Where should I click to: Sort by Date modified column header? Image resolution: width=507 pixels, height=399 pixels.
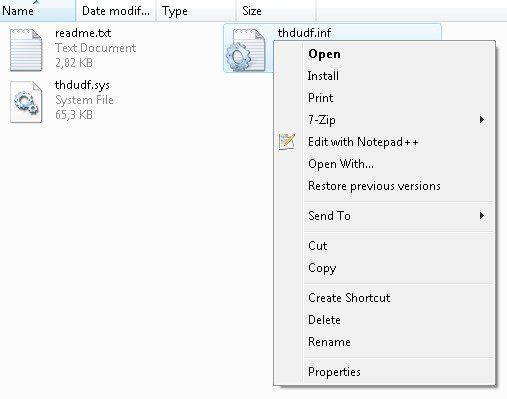[116, 11]
